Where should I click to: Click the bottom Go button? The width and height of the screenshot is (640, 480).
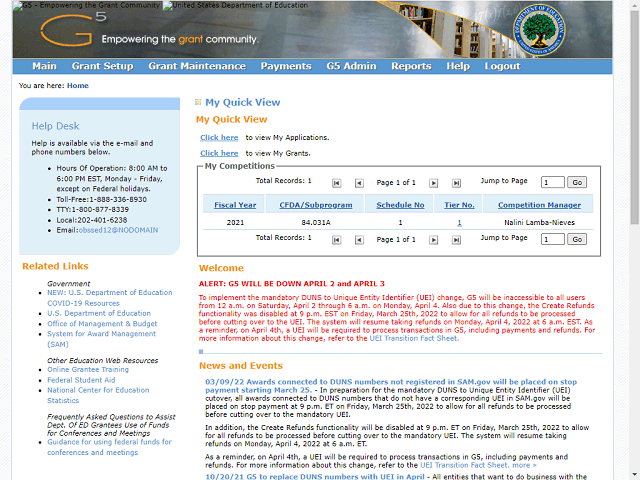pyautogui.click(x=577, y=239)
